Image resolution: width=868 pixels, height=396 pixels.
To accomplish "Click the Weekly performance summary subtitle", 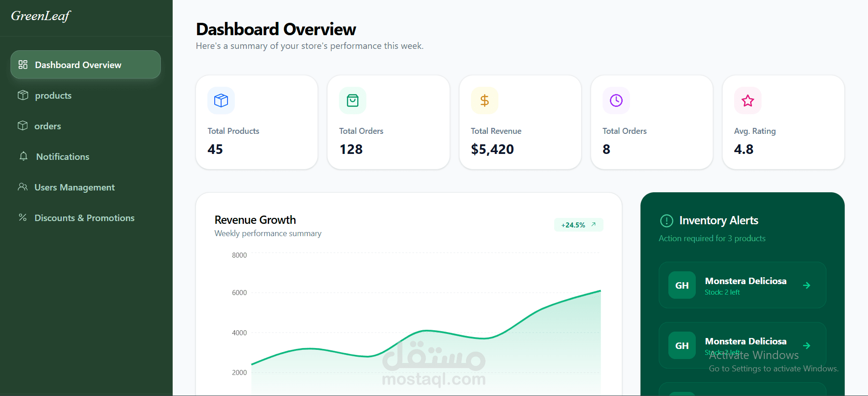I will point(268,233).
